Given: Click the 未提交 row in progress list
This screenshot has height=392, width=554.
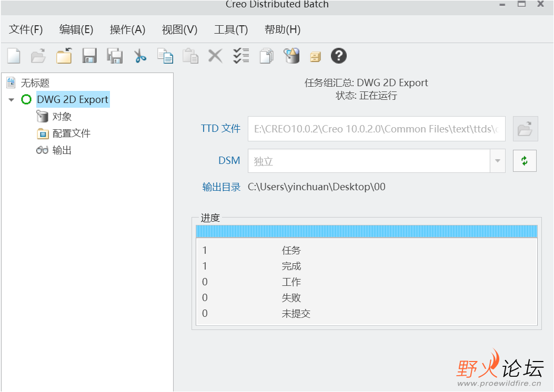Looking at the screenshot, I should 366,313.
